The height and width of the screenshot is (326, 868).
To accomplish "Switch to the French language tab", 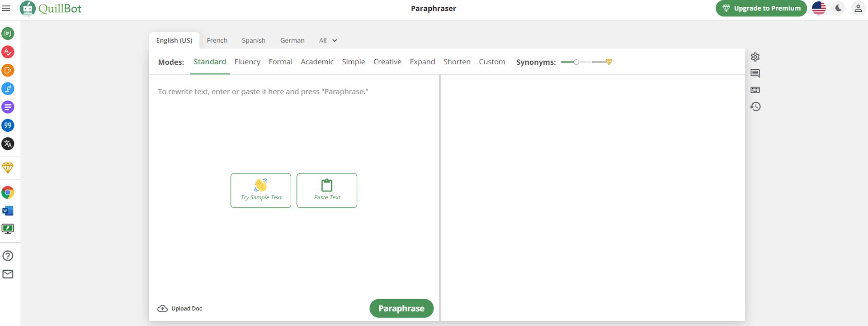I will coord(217,40).
